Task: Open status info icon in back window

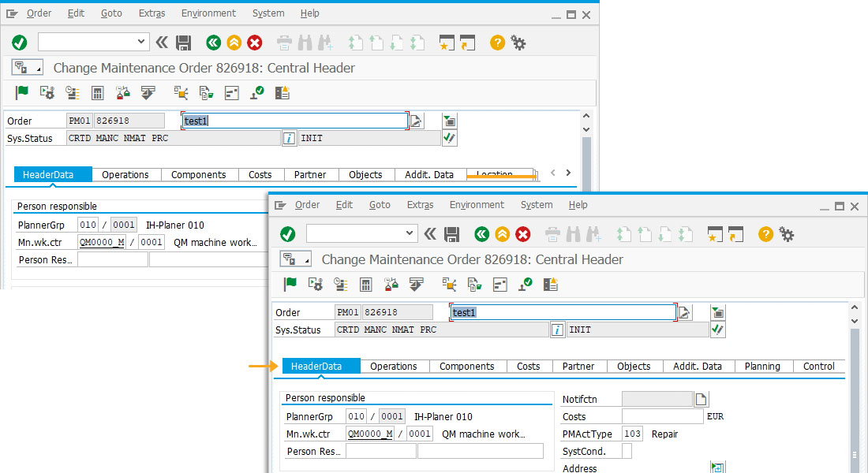Action: pyautogui.click(x=289, y=138)
